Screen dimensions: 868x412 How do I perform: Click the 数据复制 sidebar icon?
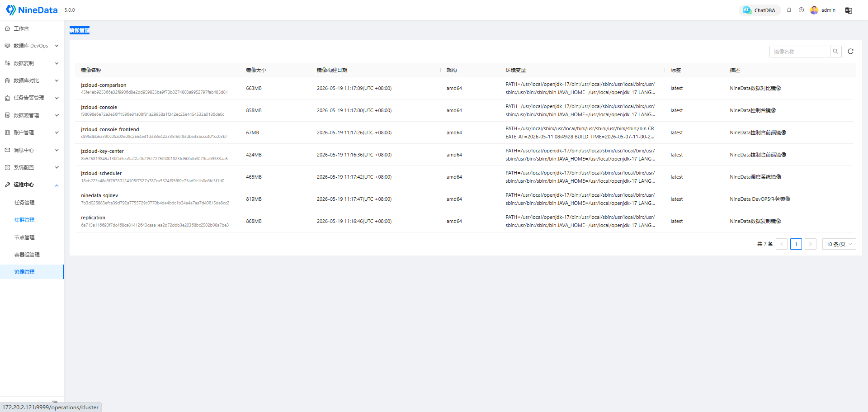(x=7, y=63)
